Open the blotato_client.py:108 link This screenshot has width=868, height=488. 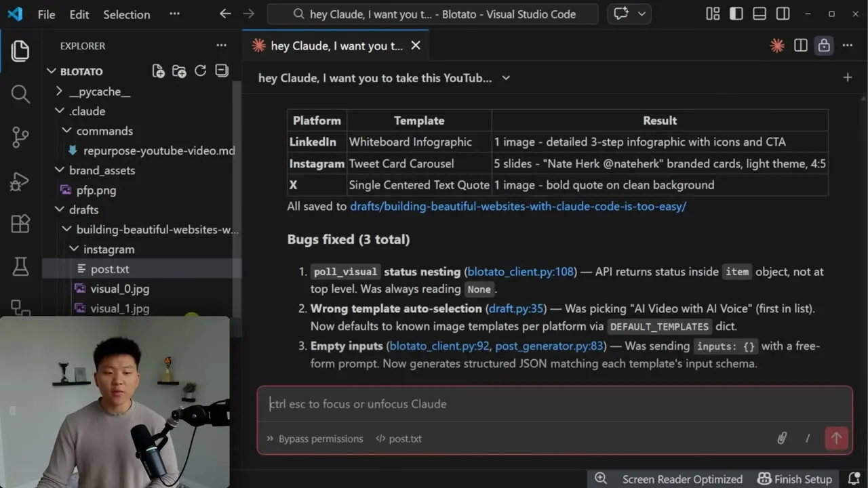[x=521, y=272]
